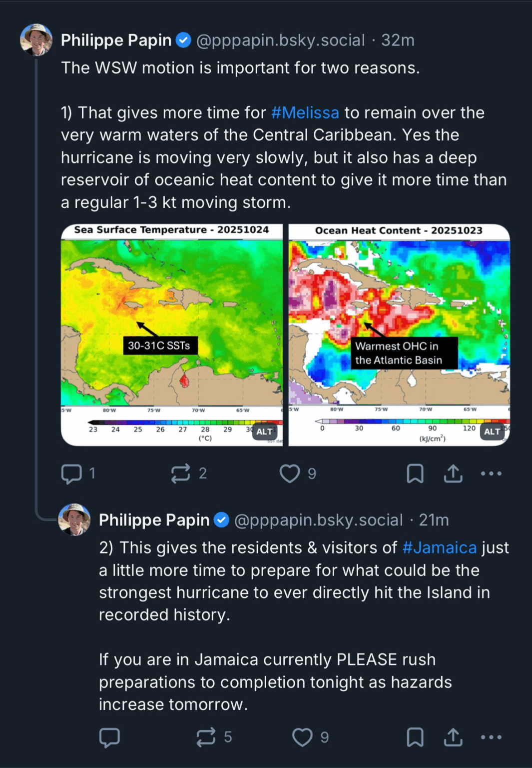Open the #Melissa hashtag
This screenshot has width=532, height=768.
pyautogui.click(x=305, y=112)
